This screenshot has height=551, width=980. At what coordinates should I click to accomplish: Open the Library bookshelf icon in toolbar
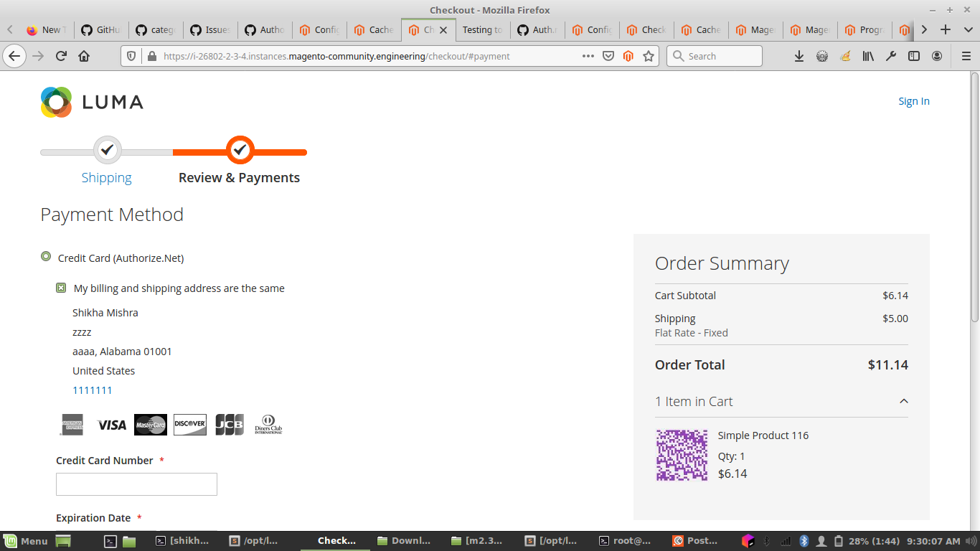coord(868,56)
